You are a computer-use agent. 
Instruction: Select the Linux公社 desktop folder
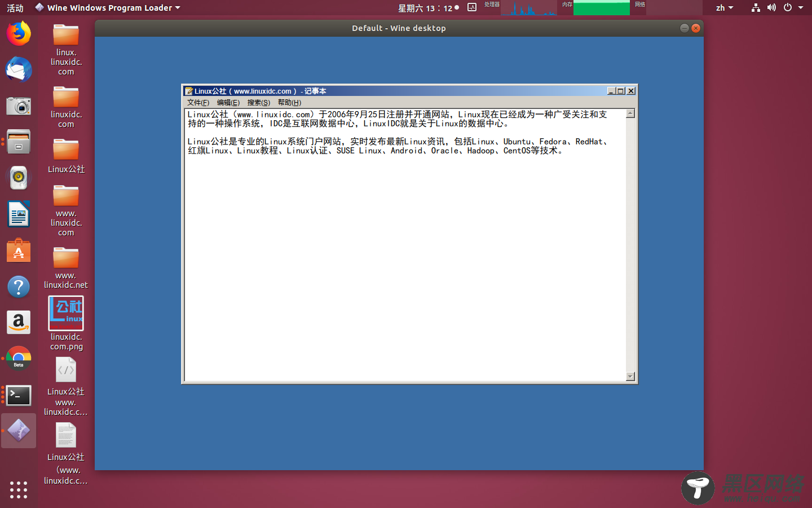pyautogui.click(x=66, y=156)
